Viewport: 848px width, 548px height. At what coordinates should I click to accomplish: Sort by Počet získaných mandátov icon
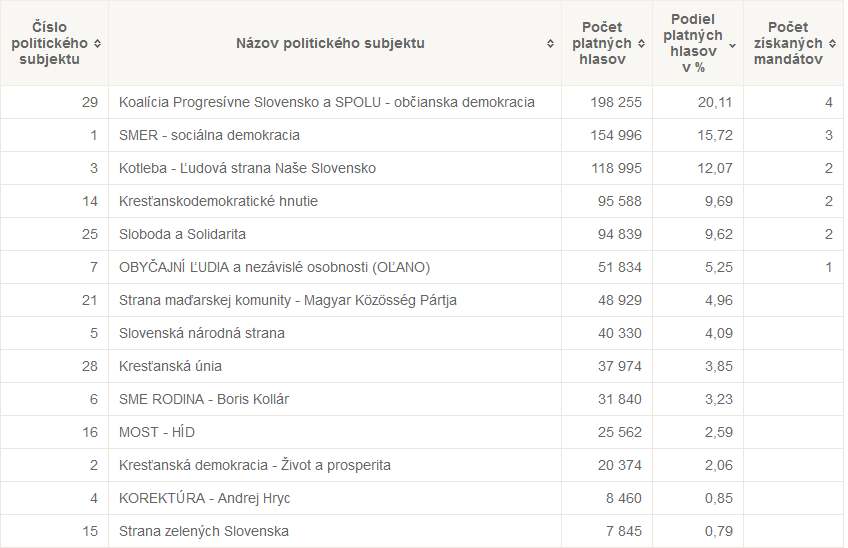(x=831, y=43)
